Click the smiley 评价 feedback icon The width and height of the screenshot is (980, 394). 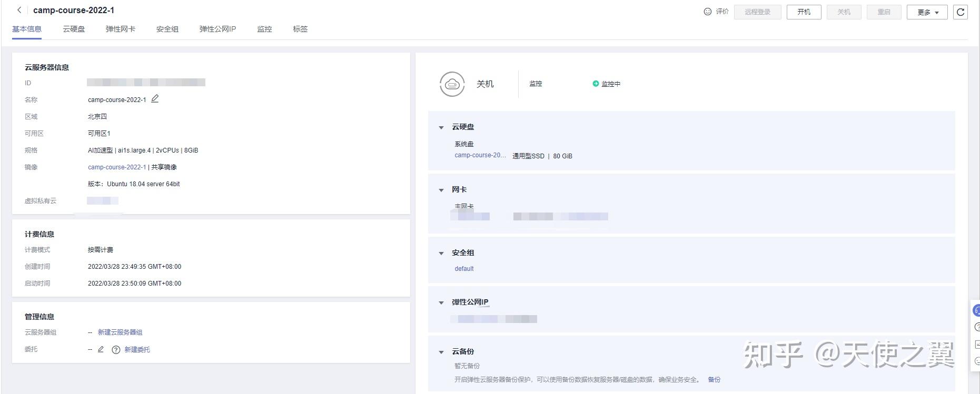708,12
